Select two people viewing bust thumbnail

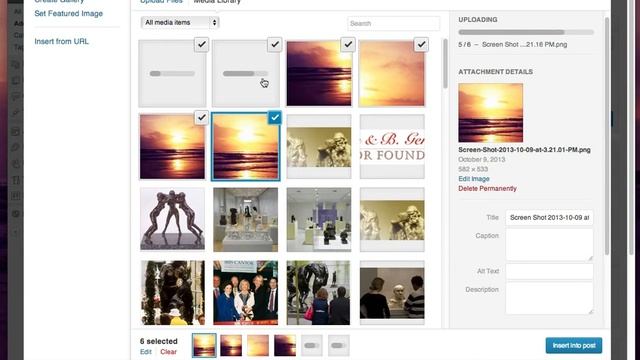coord(392,293)
